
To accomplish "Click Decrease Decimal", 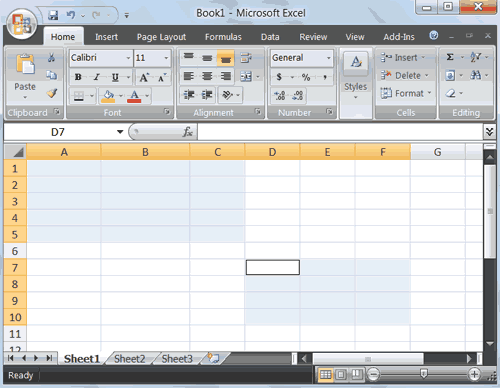I will point(298,96).
